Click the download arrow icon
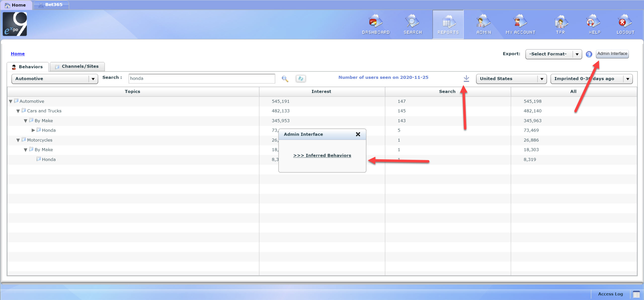 [466, 79]
